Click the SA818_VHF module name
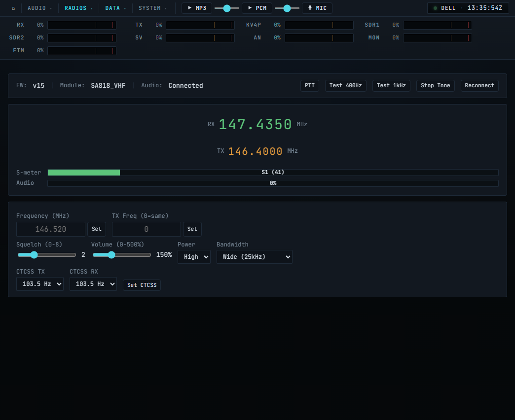 (108, 86)
